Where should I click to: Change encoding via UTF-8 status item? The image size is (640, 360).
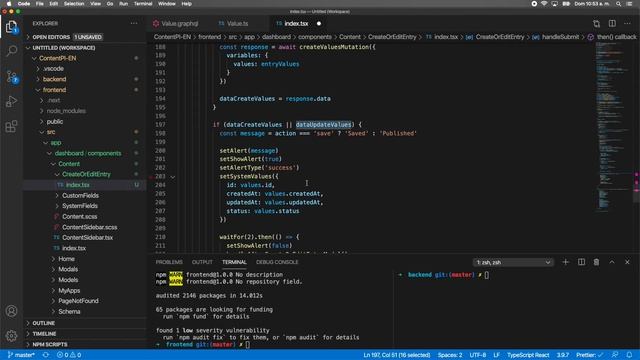coord(478,355)
